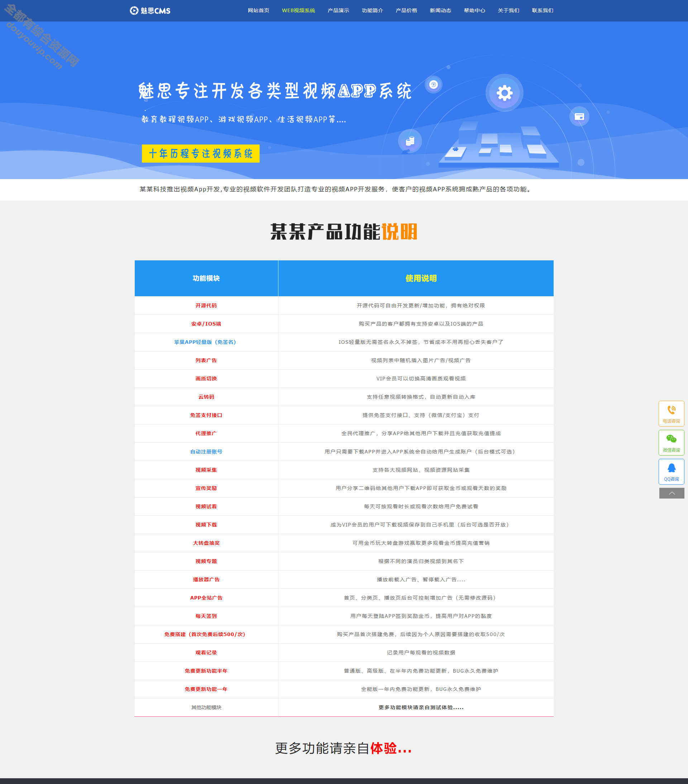The height and width of the screenshot is (784, 688).
Task: Select the 播放器广告 row label
Action: click(x=206, y=579)
